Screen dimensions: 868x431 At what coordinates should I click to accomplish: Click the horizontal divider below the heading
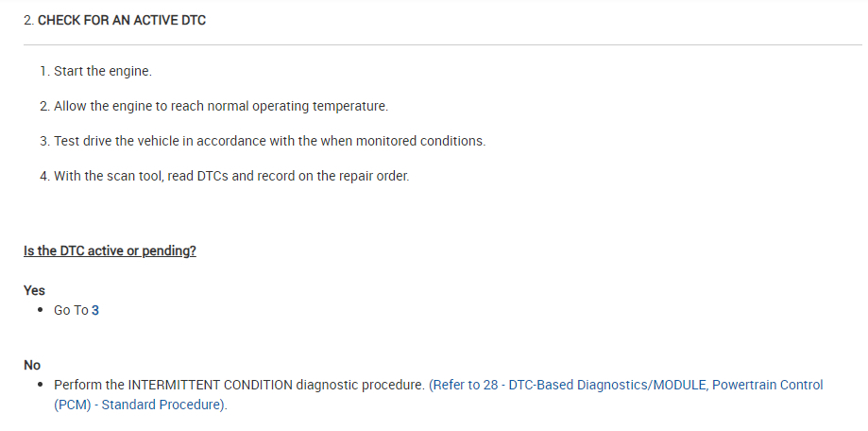coord(434,44)
